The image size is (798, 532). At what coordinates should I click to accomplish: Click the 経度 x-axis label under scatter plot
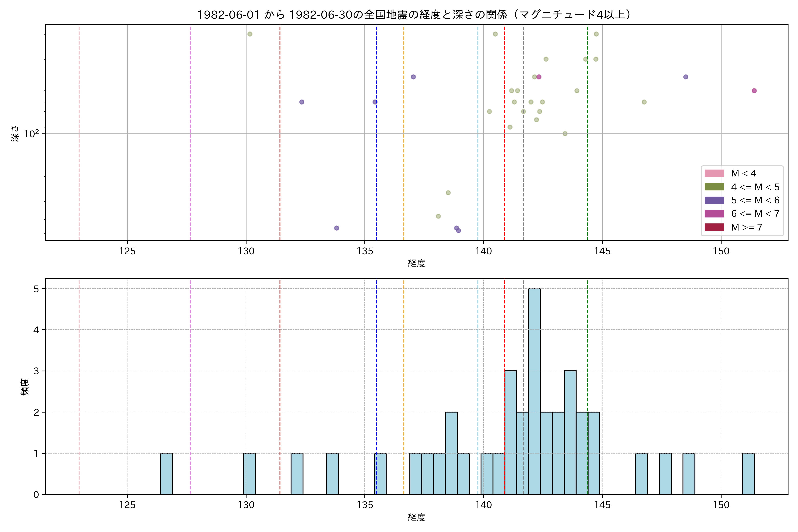(416, 263)
